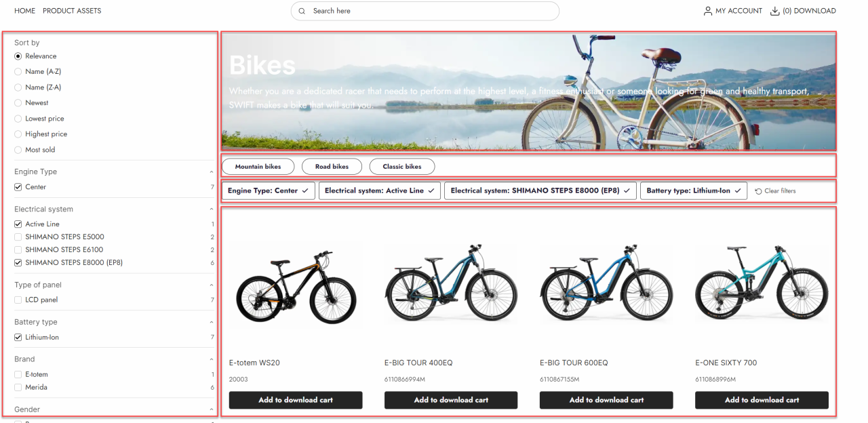Click the search magnifier icon
The image size is (868, 423).
[x=302, y=12]
